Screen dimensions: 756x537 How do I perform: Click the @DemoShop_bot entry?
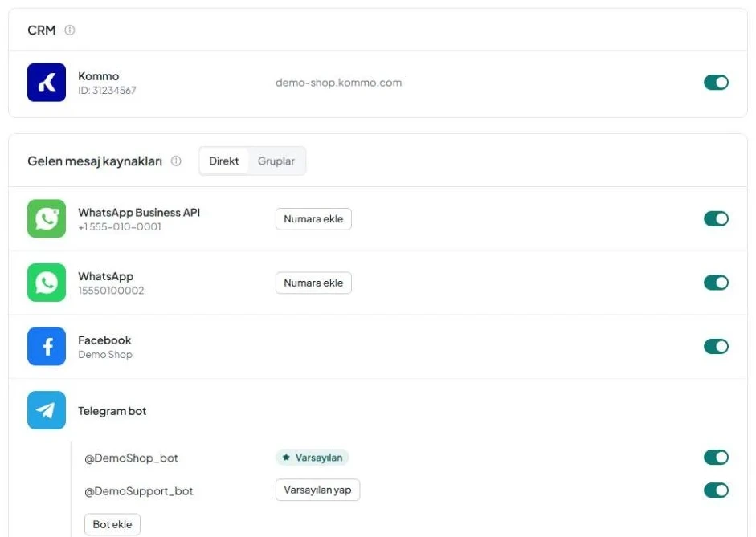pos(131,458)
